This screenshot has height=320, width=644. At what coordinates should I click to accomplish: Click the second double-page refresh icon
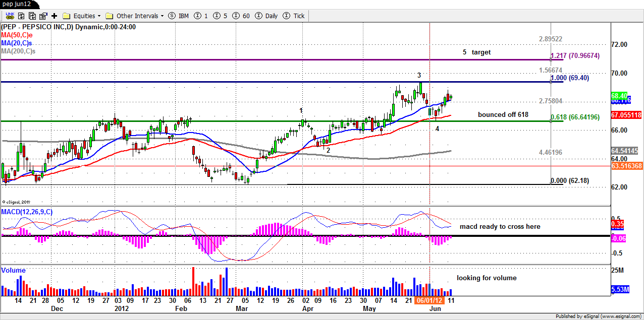[32, 16]
